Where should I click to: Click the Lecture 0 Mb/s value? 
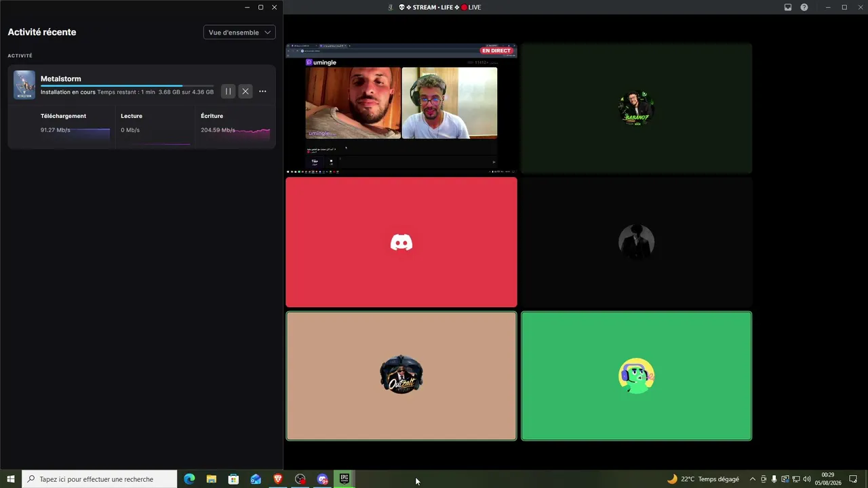[130, 130]
